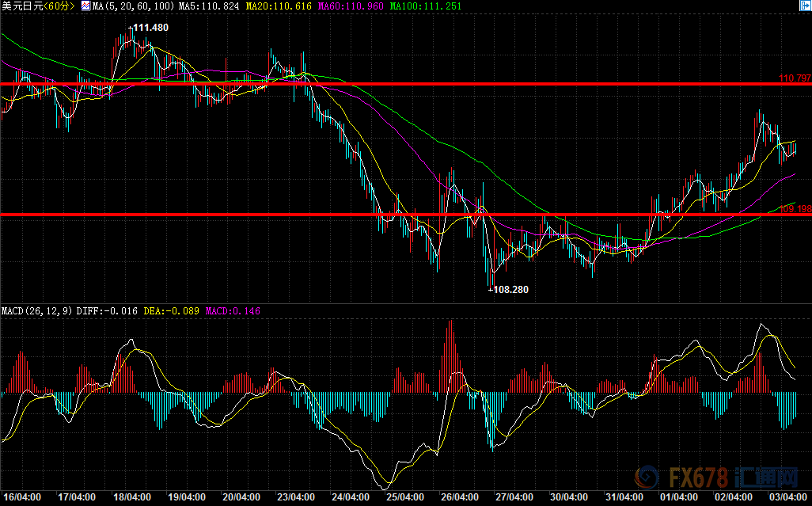812x506 pixels.
Task: Click the 110.797 resistance line label
Action: click(795, 78)
